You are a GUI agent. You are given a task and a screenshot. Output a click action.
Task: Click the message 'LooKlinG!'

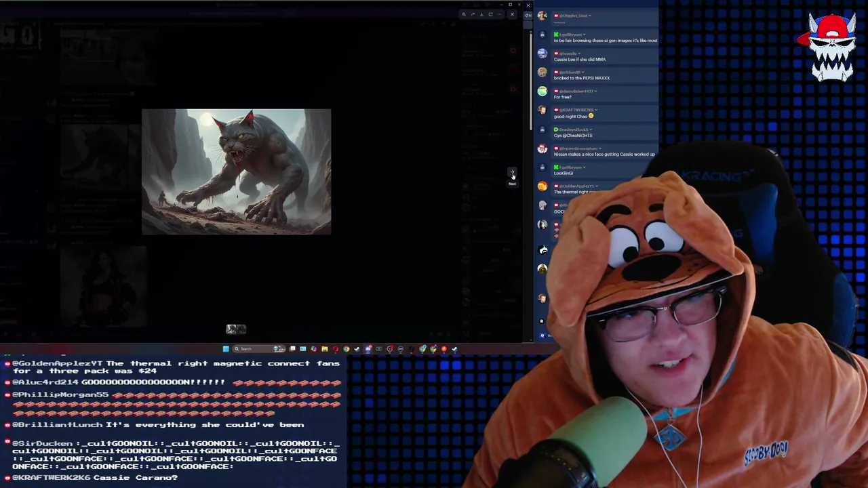[564, 174]
